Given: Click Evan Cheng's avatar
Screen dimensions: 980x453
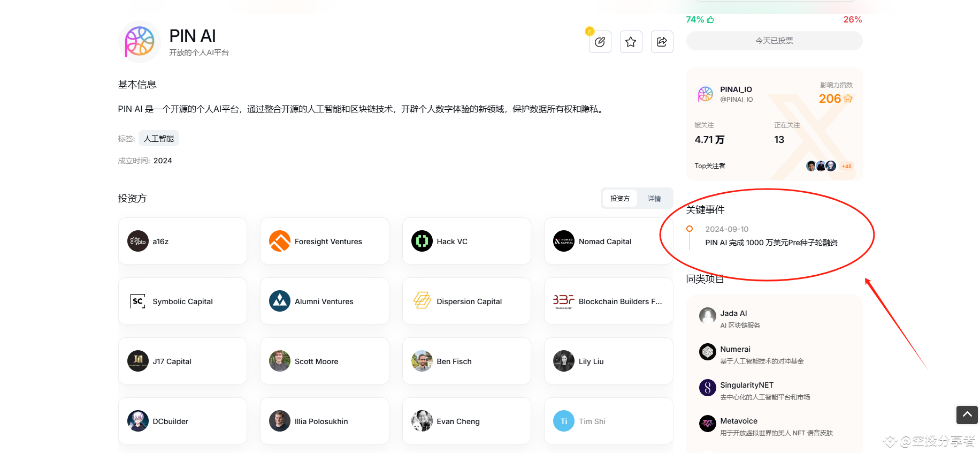Looking at the screenshot, I should [x=422, y=421].
